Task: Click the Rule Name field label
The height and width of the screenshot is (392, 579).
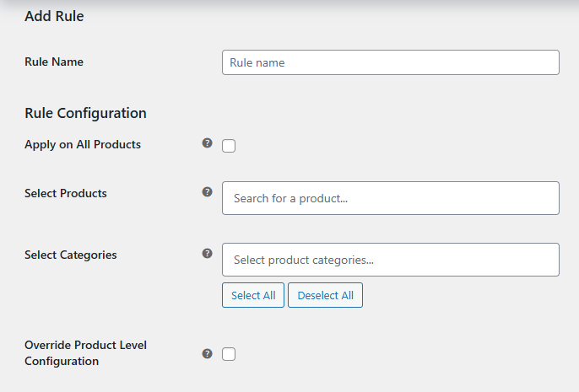Action: click(54, 62)
